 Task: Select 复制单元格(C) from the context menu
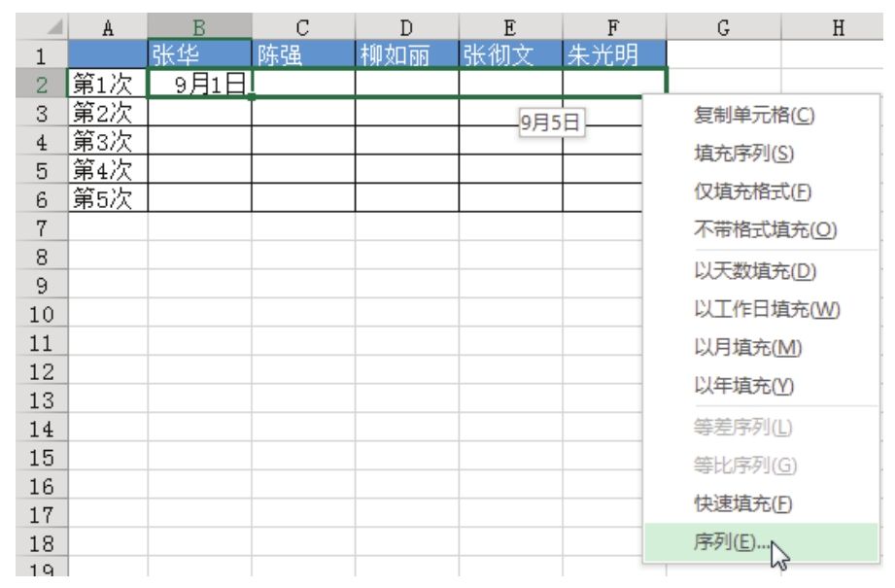(x=753, y=116)
